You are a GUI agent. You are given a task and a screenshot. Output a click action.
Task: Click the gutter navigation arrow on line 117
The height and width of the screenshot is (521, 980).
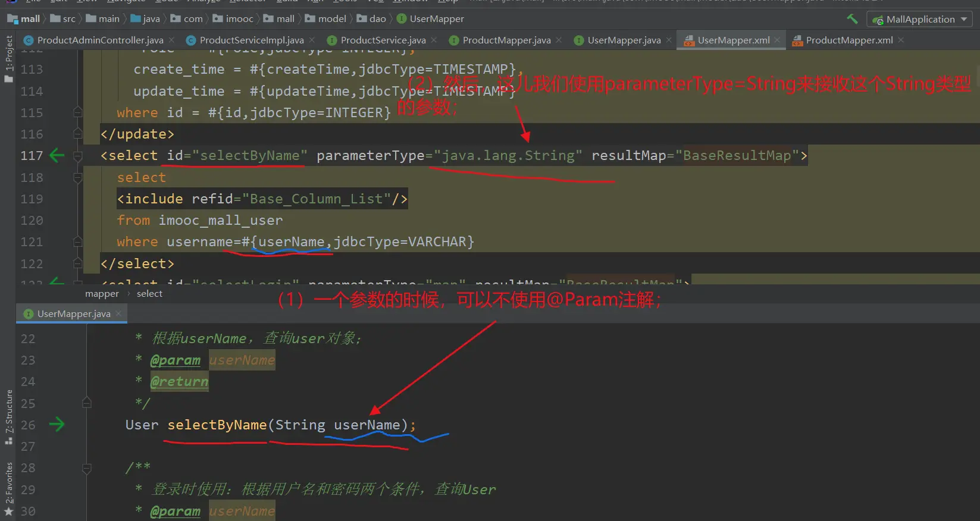[x=57, y=156]
